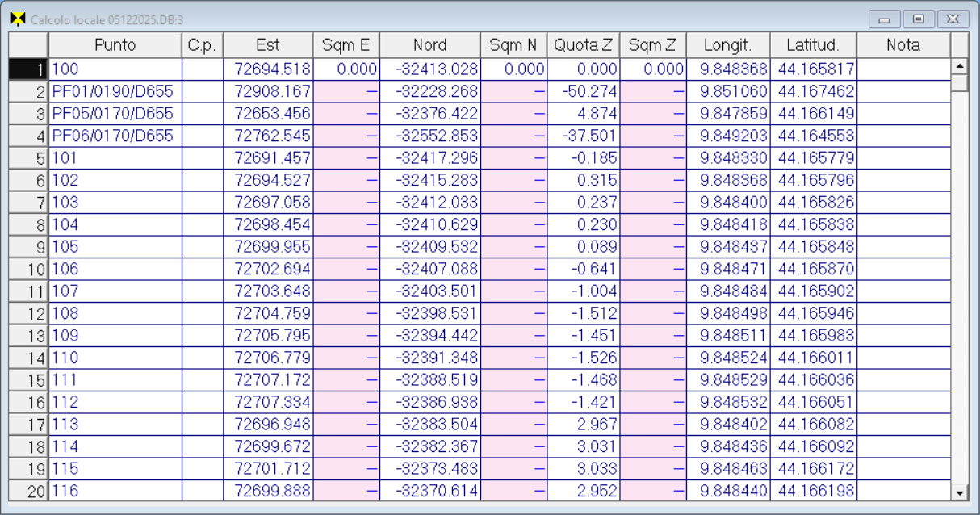Image resolution: width=980 pixels, height=515 pixels.
Task: Click the Latitud. value 44.166198
Action: click(x=813, y=490)
